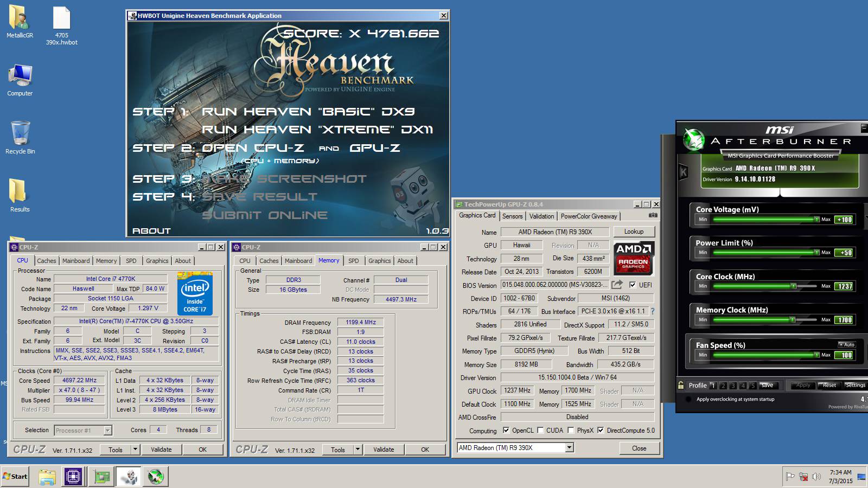
Task: Click the HWBOT Heaven robot taskbar icon
Action: coord(129,477)
